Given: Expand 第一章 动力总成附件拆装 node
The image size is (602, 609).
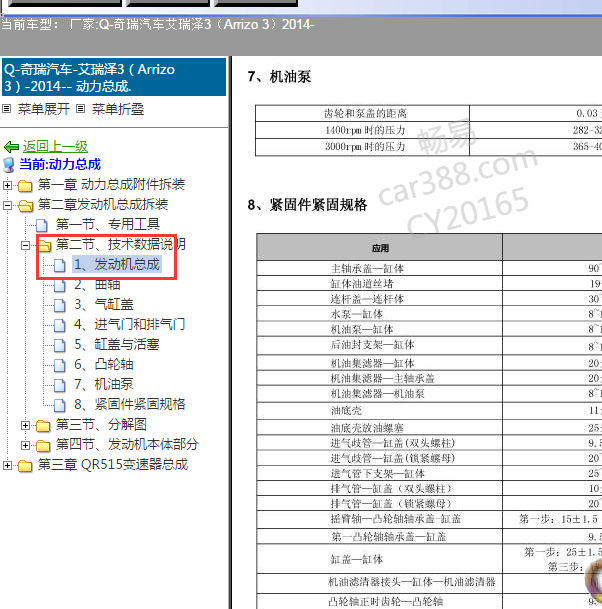Looking at the screenshot, I should click(7, 185).
